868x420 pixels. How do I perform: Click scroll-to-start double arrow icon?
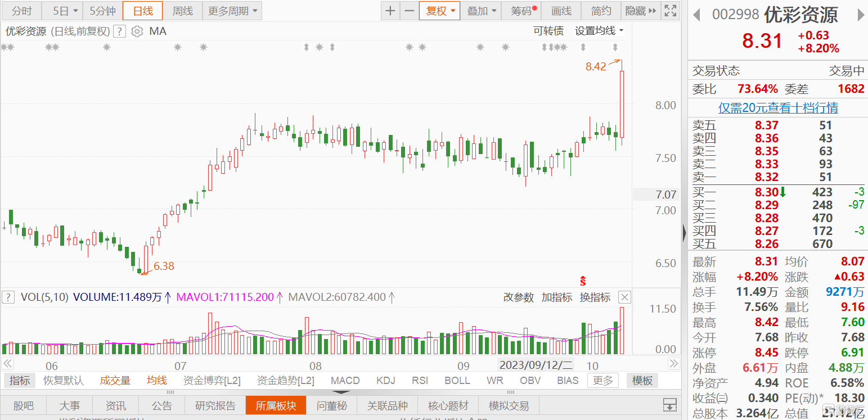click(x=7, y=363)
